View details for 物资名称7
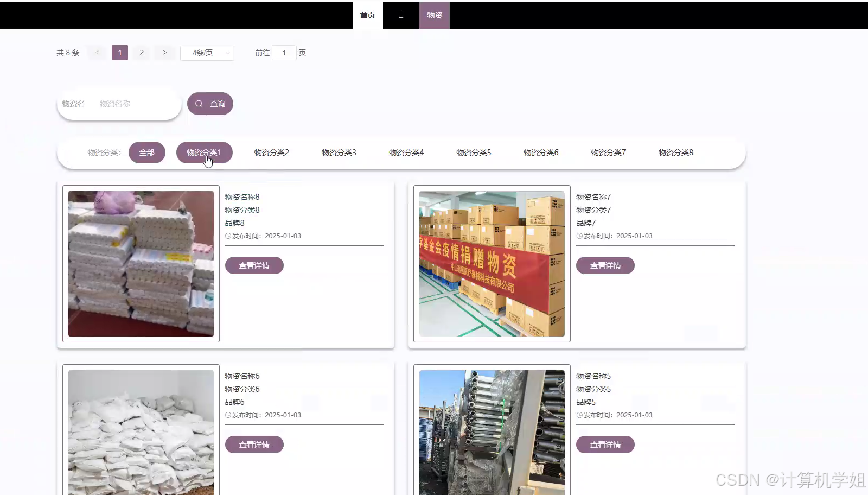Screen dimensions: 868x495 605,265
